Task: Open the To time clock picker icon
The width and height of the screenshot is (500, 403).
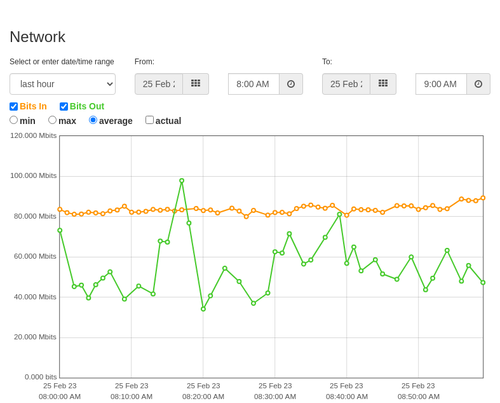Action: [478, 84]
